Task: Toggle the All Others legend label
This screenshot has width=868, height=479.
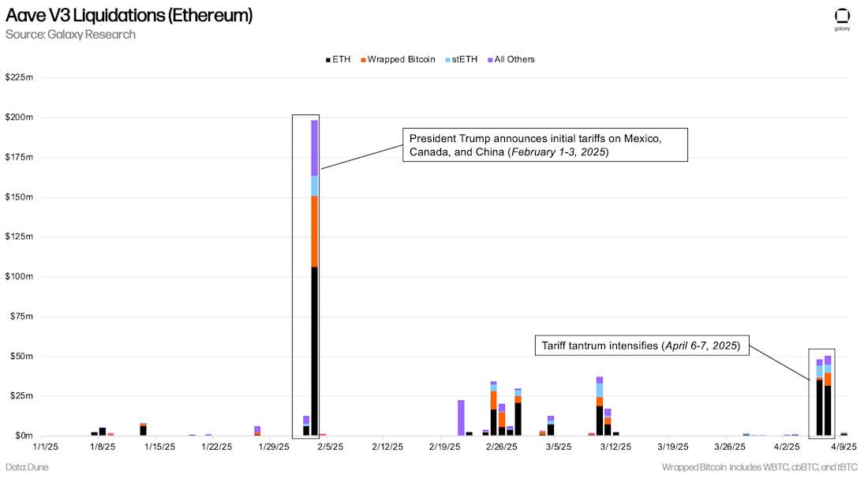Action: click(x=514, y=59)
